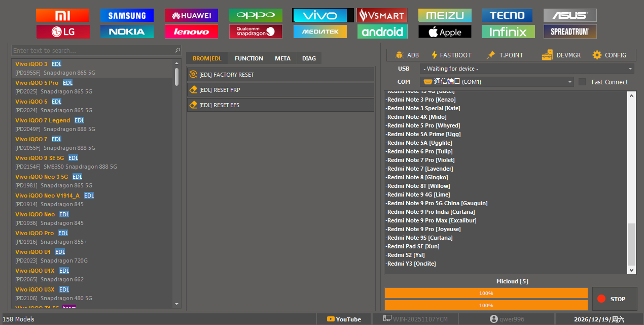The image size is (644, 325).
Task: Click the top orange progress bar
Action: click(486, 293)
